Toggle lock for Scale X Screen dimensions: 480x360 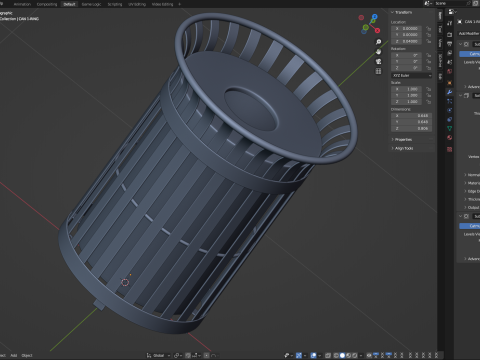[x=428, y=89]
